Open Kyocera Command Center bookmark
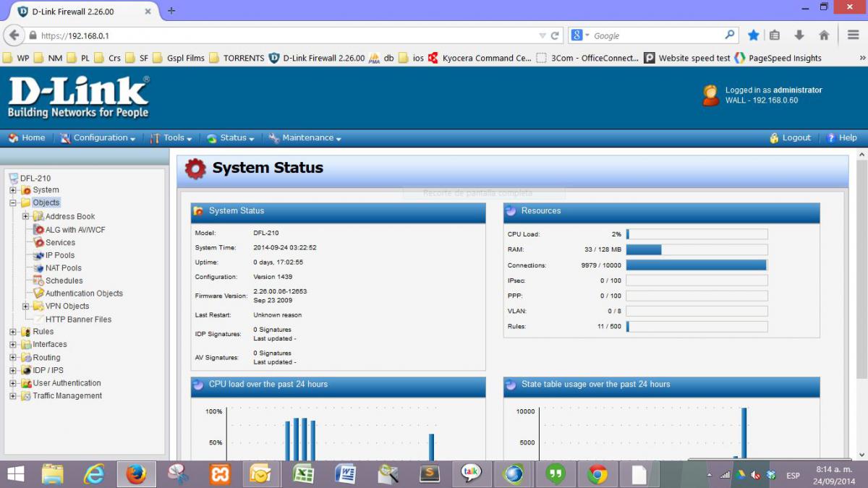 (480, 58)
